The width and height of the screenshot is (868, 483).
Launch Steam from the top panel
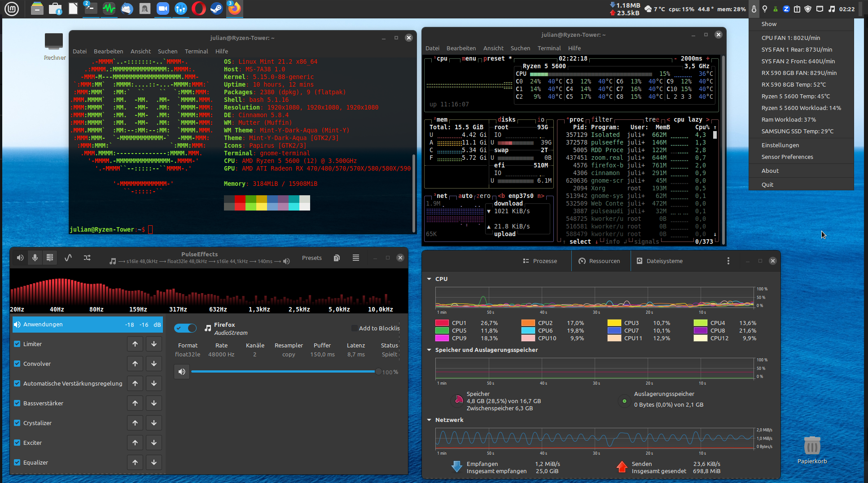point(216,9)
